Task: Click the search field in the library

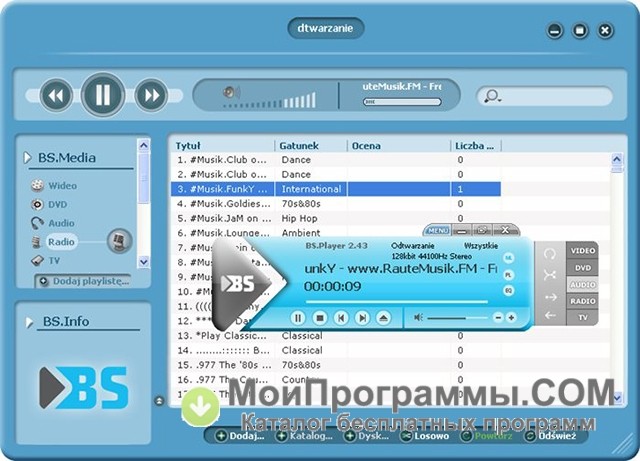Action: [545, 96]
